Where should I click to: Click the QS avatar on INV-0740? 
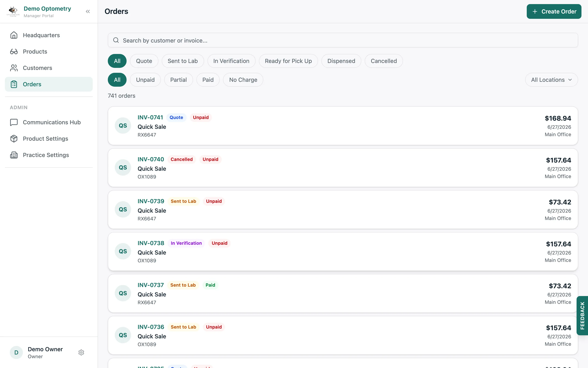[x=123, y=167]
